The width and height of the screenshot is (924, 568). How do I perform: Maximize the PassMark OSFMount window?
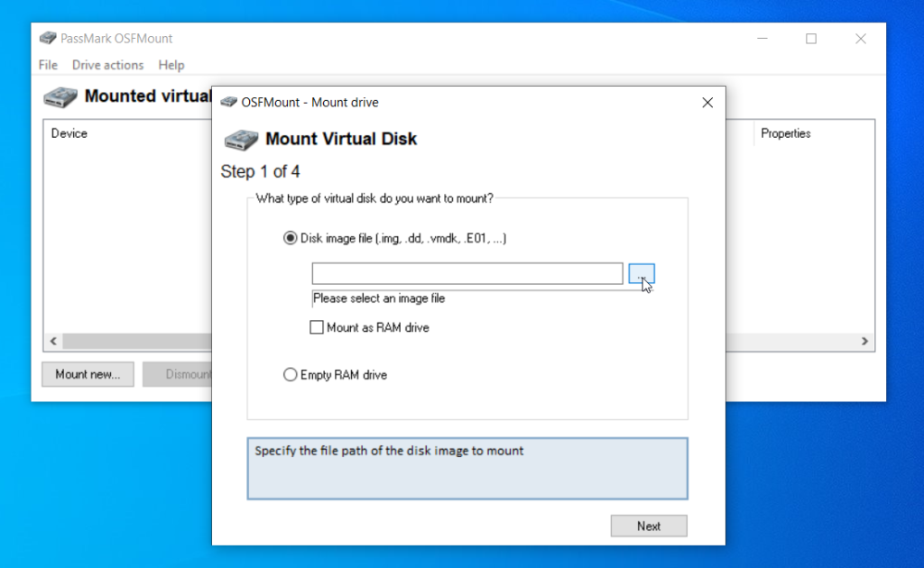click(811, 39)
